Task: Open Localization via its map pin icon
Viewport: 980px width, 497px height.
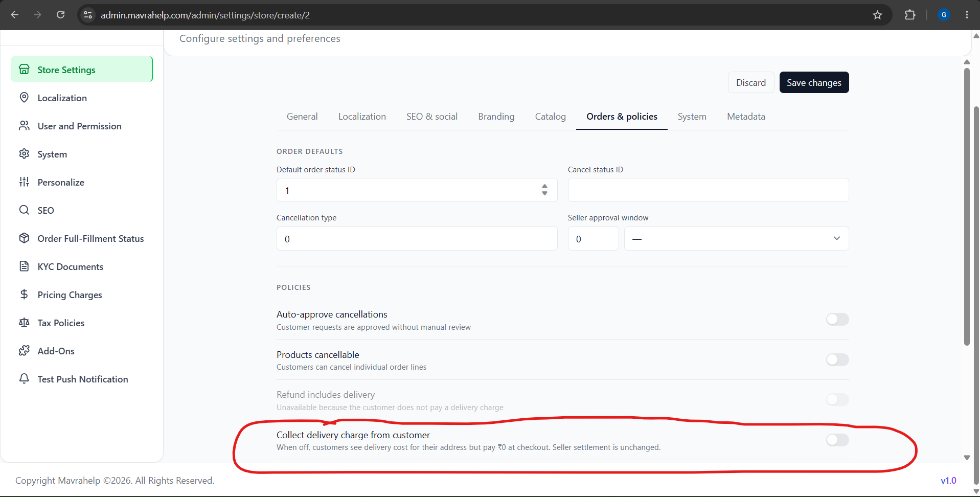Action: tap(24, 98)
